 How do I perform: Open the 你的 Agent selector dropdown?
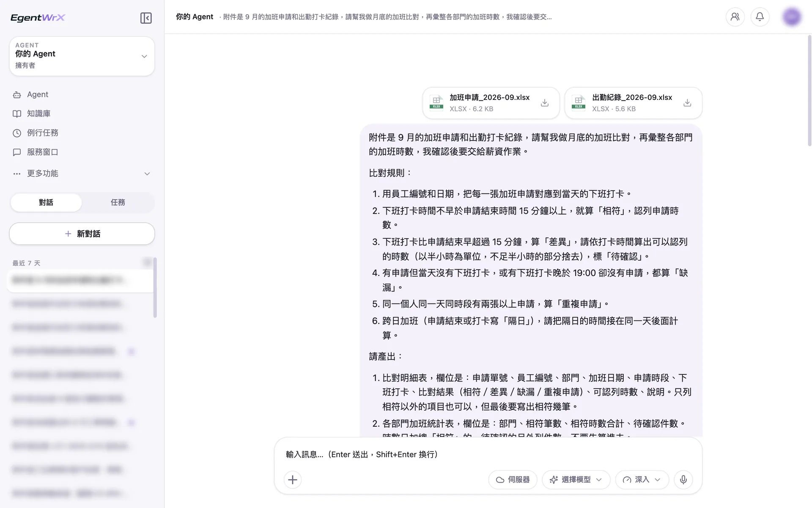(82, 56)
